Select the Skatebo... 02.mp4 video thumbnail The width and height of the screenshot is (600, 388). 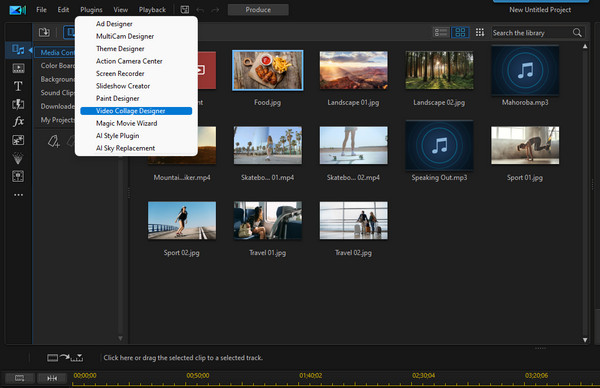[353, 145]
